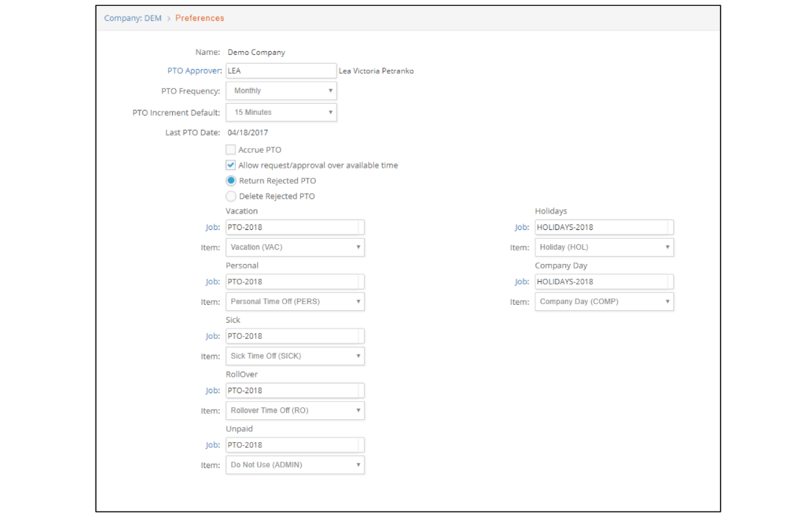Edit the Personal Job field
This screenshot has height=517, width=812.
click(294, 282)
